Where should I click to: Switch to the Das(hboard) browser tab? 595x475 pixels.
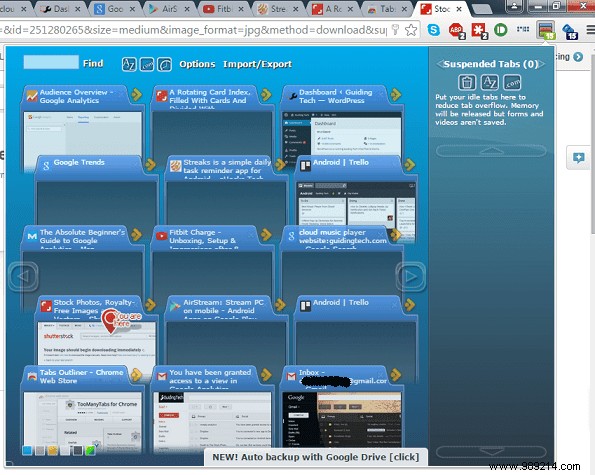click(62, 9)
